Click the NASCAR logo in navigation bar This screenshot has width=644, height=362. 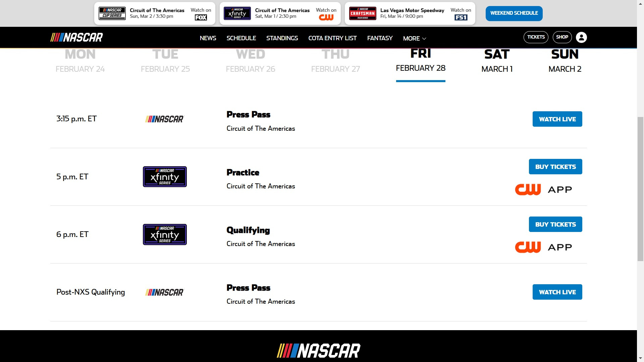coord(76,37)
